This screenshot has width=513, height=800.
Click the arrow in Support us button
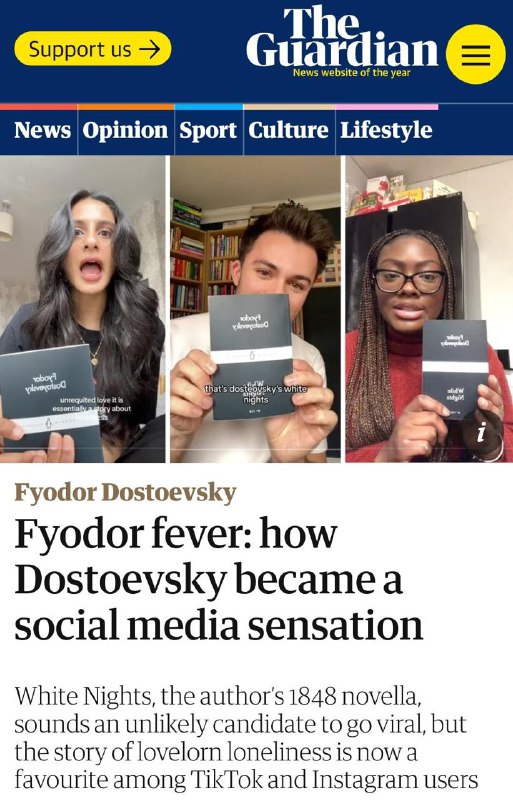pos(150,49)
